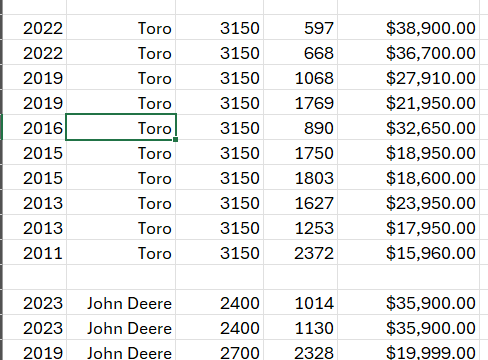The width and height of the screenshot is (488, 360).
Task: Click the hours cell showing 1130
Action: click(x=300, y=327)
